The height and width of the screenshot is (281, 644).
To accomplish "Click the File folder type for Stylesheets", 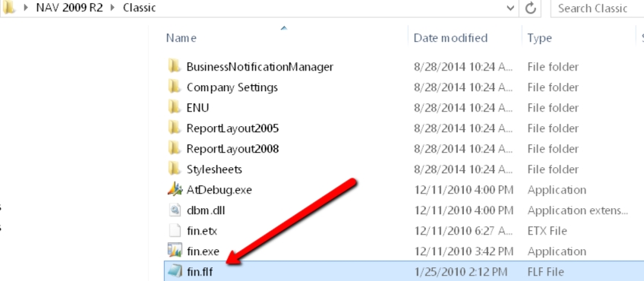I will click(x=553, y=169).
